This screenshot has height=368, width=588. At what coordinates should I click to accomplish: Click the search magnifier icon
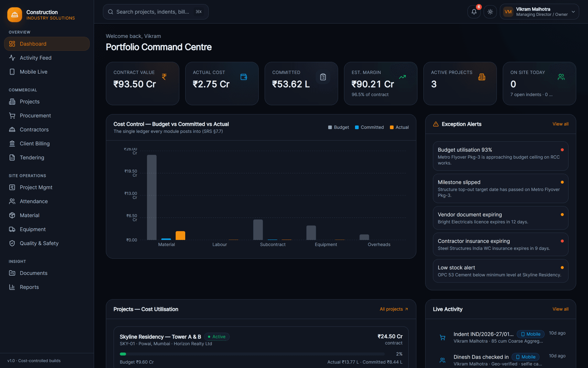coord(110,12)
